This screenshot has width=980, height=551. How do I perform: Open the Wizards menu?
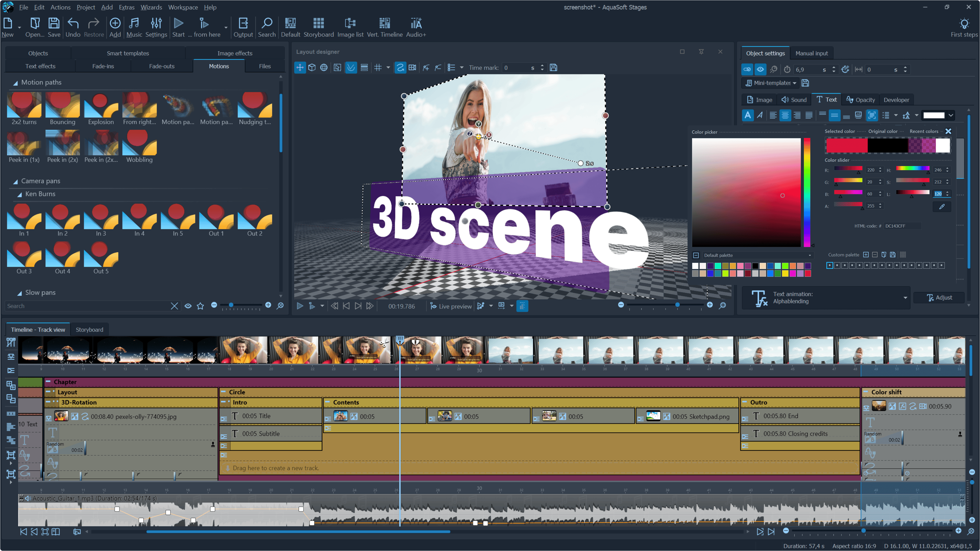click(x=151, y=7)
